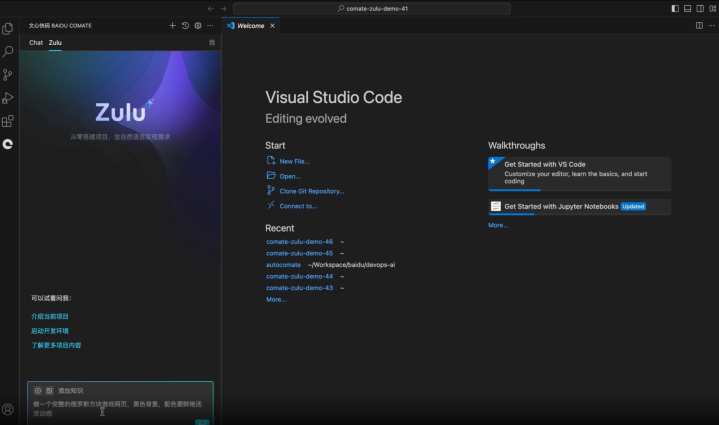
Task: Toggle the bottom panel
Action: pyautogui.click(x=687, y=9)
